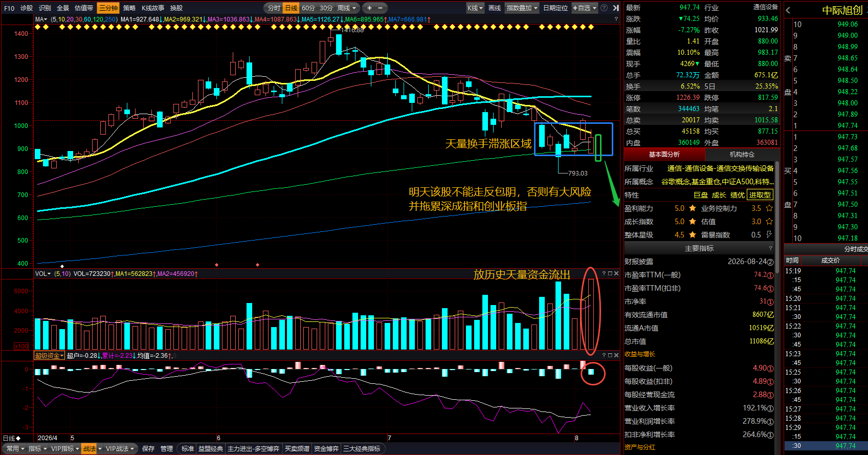Open the +自选 dropdown
The height and width of the screenshot is (455, 868).
585,8
